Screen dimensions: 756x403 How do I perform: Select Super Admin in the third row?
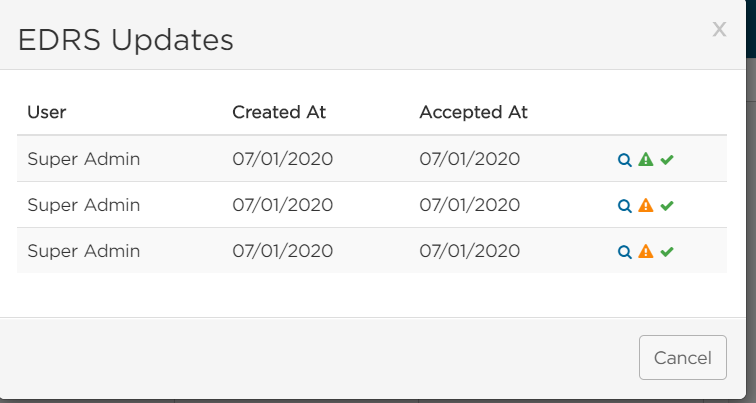(x=84, y=251)
